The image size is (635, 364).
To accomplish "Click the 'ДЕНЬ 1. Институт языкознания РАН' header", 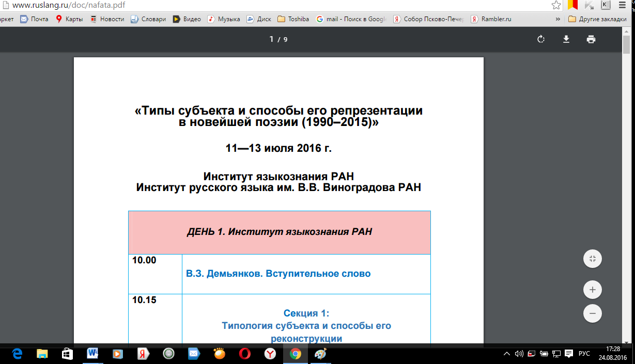I will pyautogui.click(x=280, y=232).
